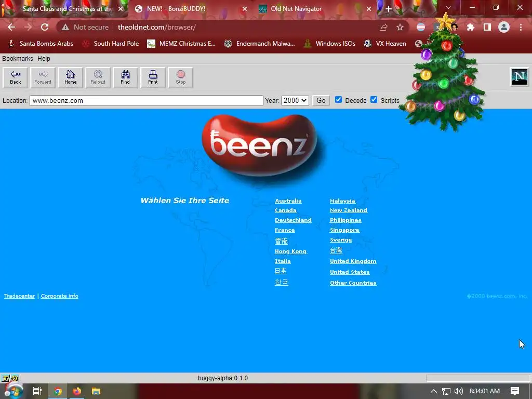The image size is (532, 399).
Task: Open the Tradecenter link
Action: [19, 296]
